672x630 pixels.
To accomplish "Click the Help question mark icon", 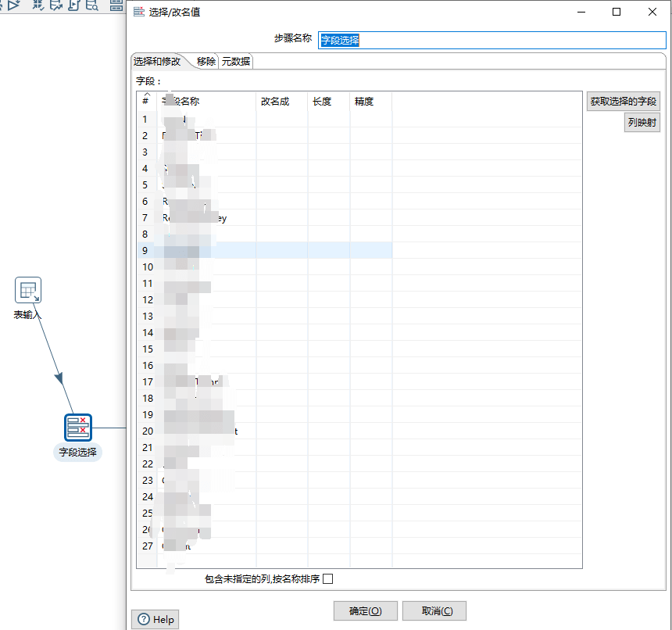I will (x=144, y=619).
